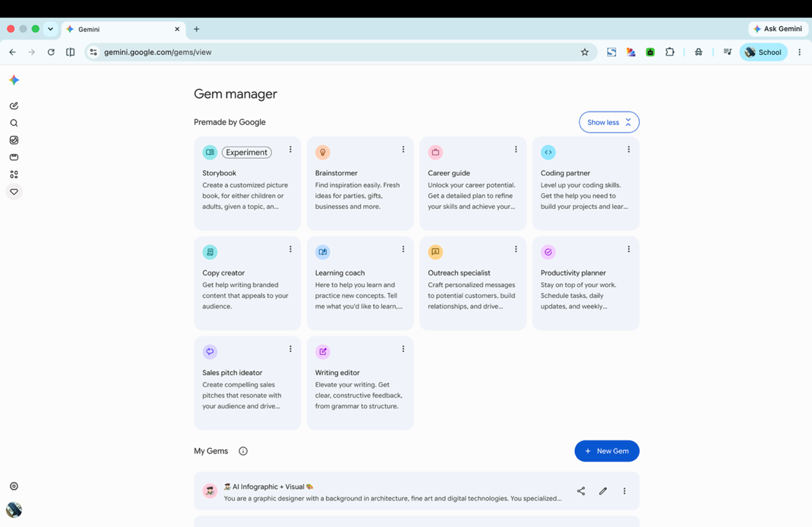Screen dimensions: 812x527
Task: Start a new chat from sidebar icon
Action: pos(14,105)
